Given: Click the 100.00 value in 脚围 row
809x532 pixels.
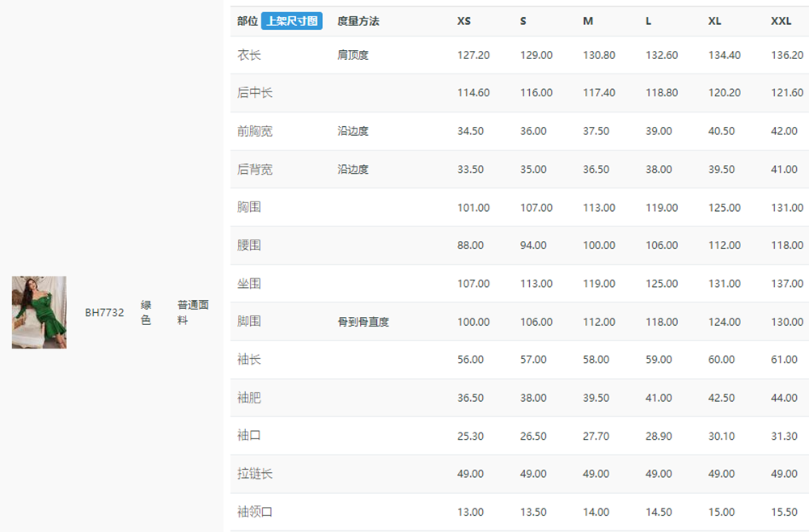Looking at the screenshot, I should tap(473, 322).
